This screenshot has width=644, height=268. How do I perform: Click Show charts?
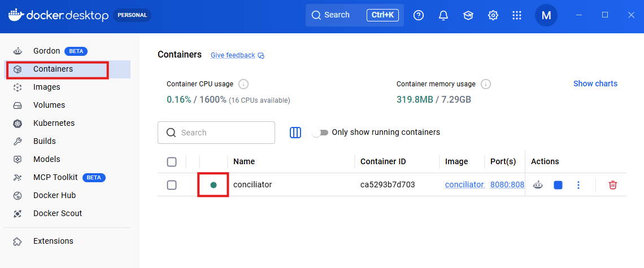click(x=595, y=84)
